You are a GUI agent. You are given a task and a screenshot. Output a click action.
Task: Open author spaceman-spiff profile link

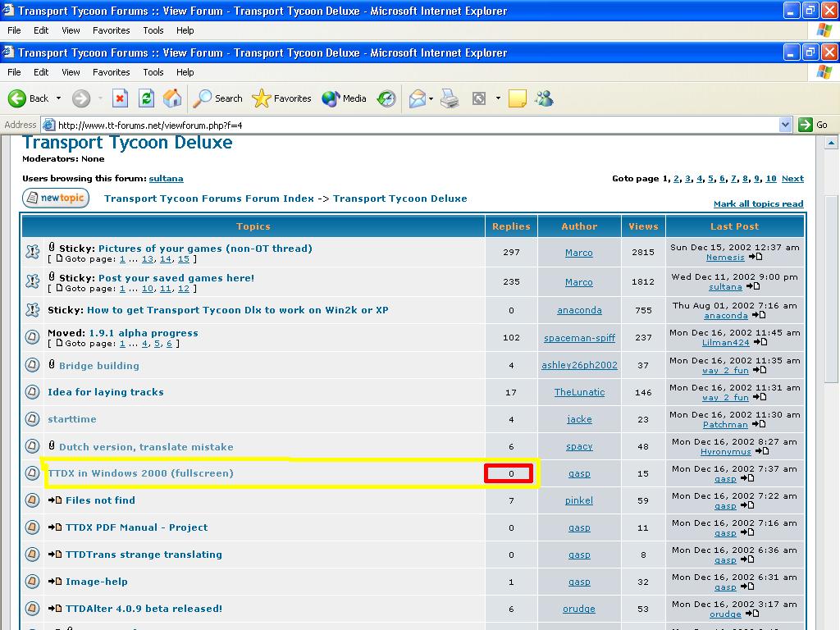click(579, 337)
